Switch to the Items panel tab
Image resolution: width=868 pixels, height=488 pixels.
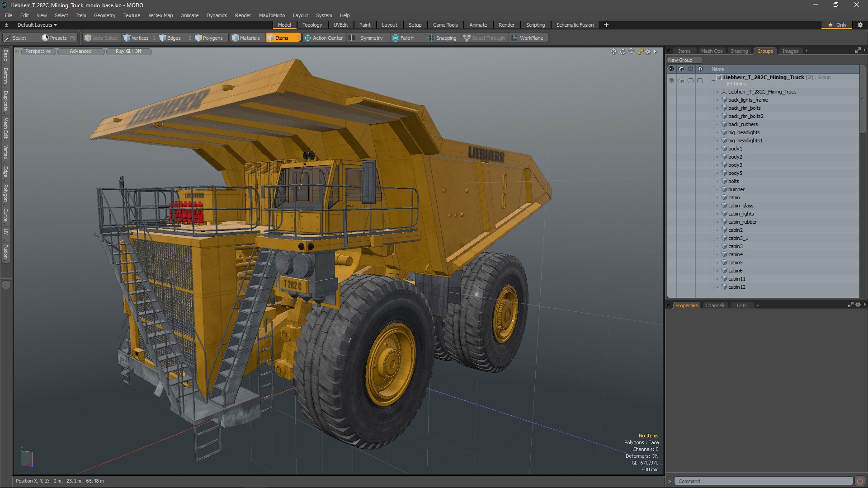(x=684, y=51)
